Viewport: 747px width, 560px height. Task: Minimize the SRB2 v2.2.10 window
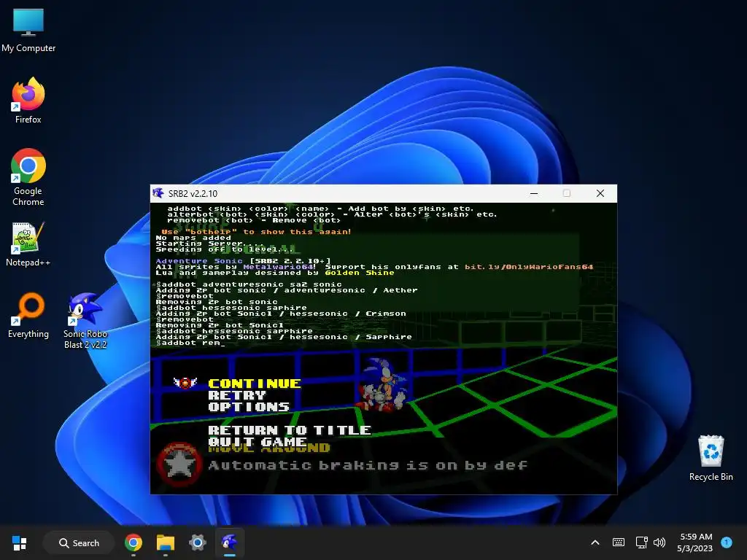(x=534, y=193)
